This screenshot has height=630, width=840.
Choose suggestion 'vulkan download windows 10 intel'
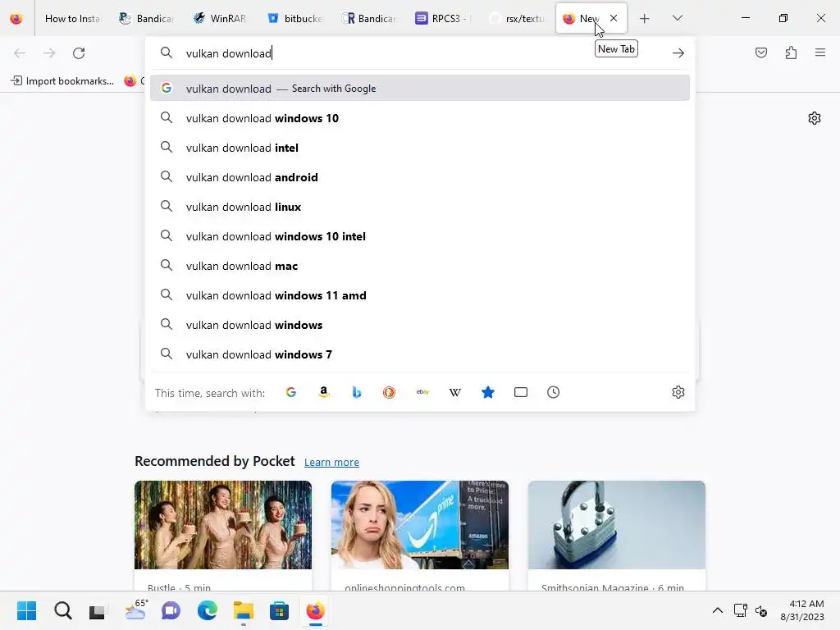coord(420,236)
